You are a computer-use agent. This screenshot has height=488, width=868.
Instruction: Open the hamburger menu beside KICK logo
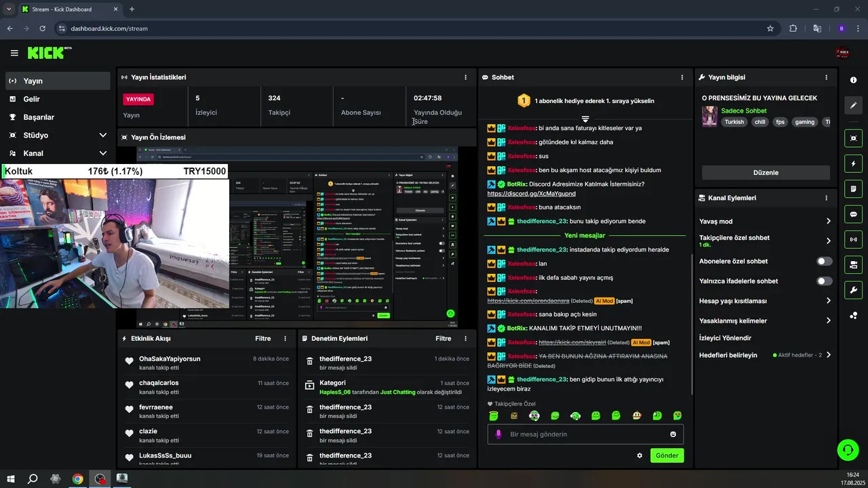pos(14,53)
